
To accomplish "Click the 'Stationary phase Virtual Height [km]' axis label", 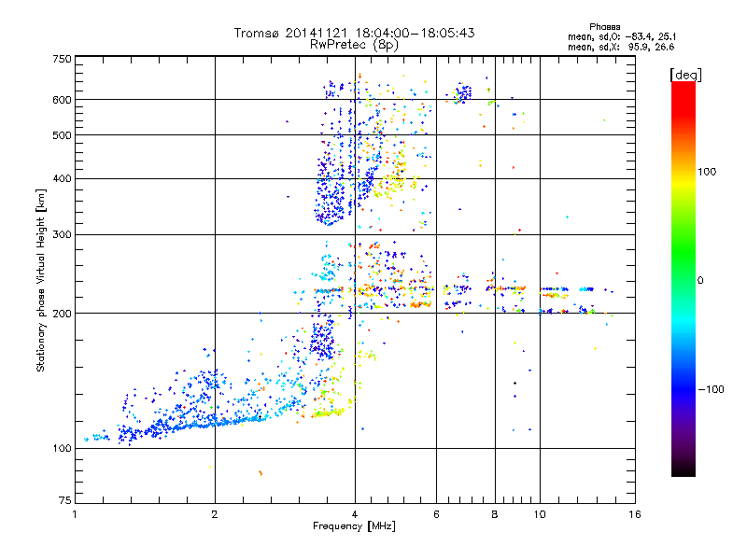I will click(x=41, y=281).
